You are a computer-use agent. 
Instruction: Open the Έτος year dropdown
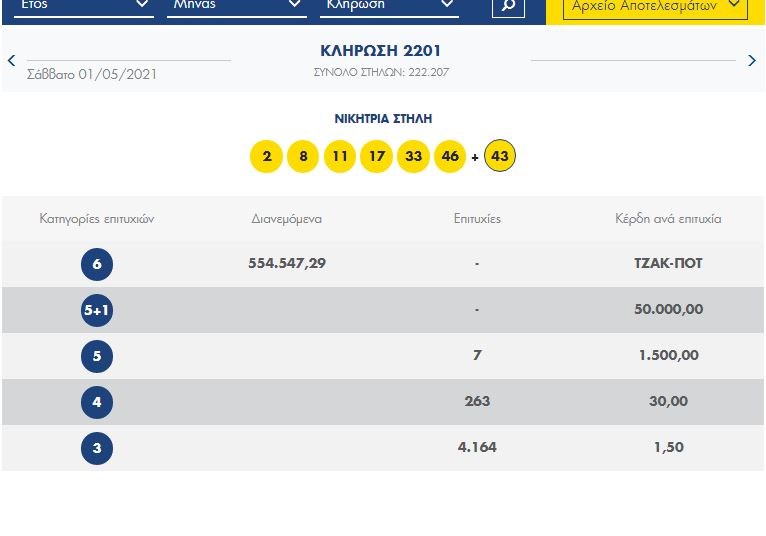point(83,6)
